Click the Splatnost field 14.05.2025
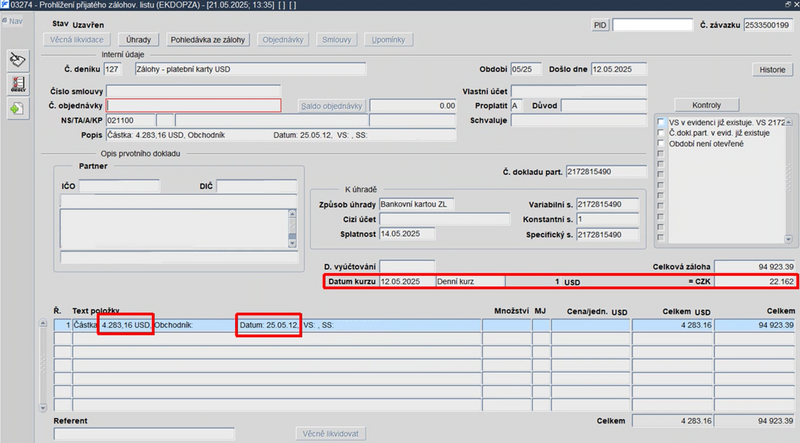The height and width of the screenshot is (443, 800). [x=407, y=234]
